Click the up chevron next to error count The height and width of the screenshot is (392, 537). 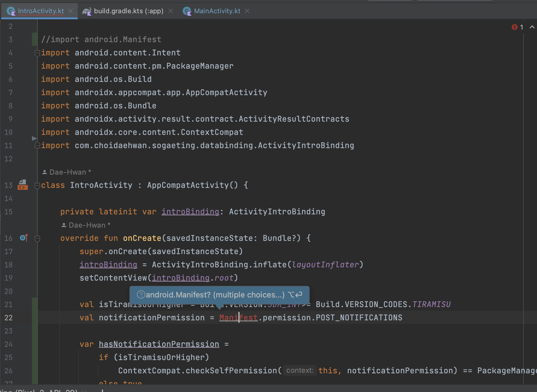(x=532, y=27)
